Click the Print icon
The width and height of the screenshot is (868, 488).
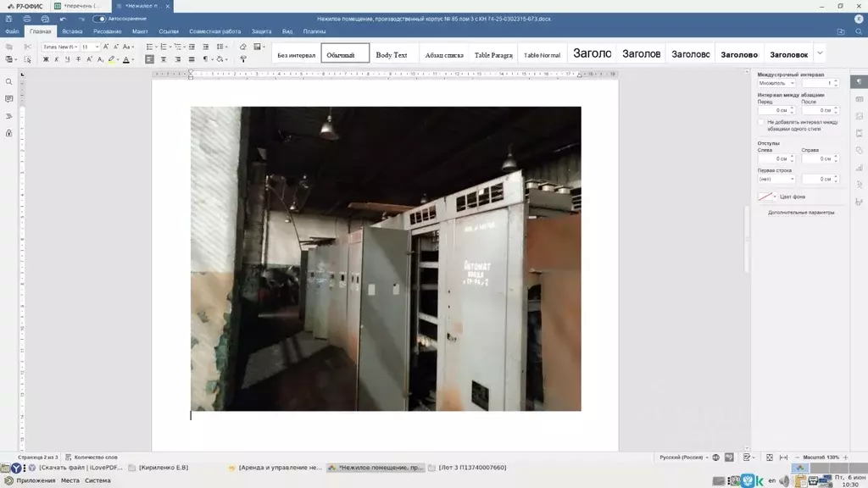click(26, 19)
